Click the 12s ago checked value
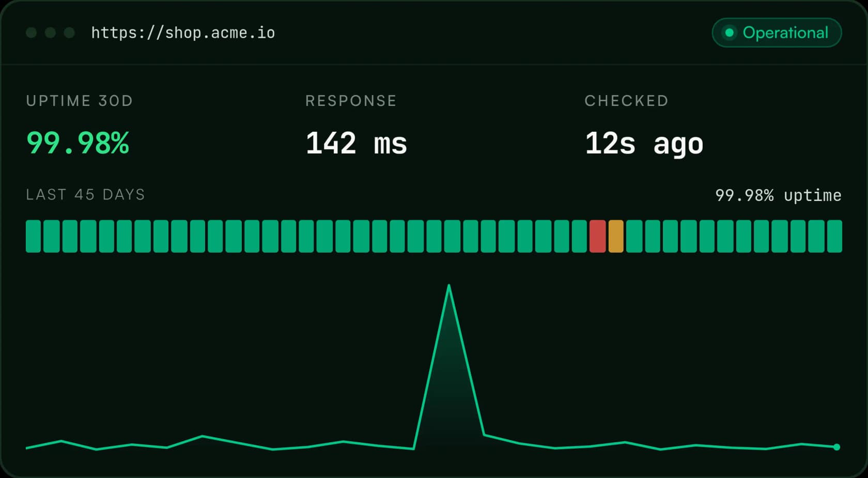Image resolution: width=868 pixels, height=478 pixels. [644, 144]
